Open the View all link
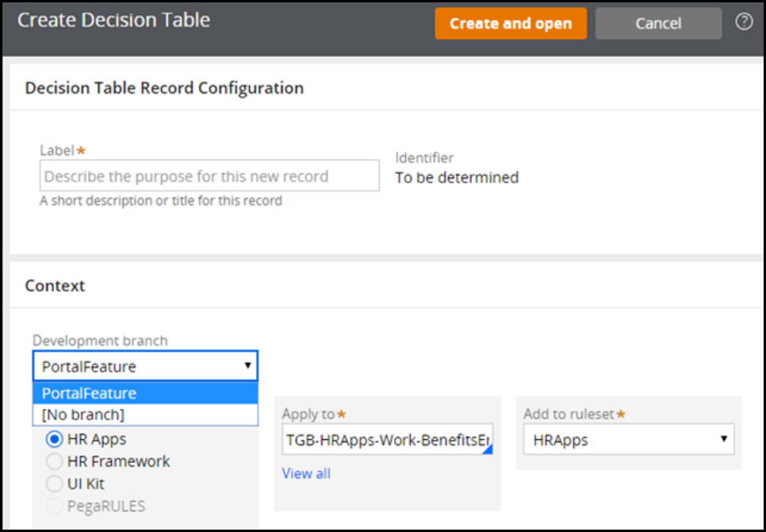The image size is (766, 532). coord(306,473)
